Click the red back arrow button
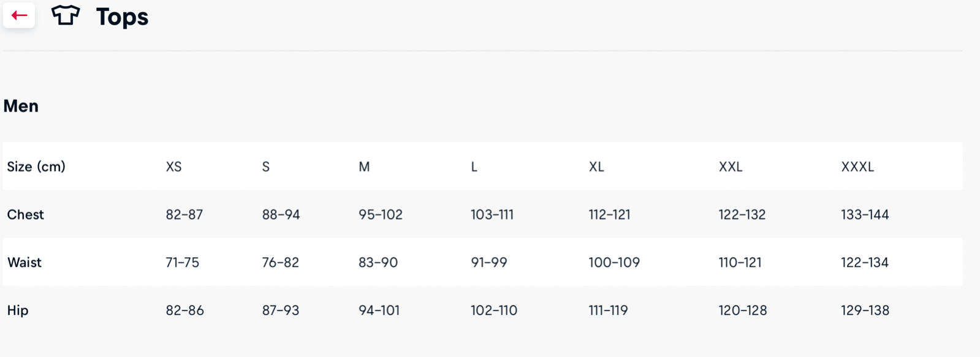 click(x=19, y=15)
